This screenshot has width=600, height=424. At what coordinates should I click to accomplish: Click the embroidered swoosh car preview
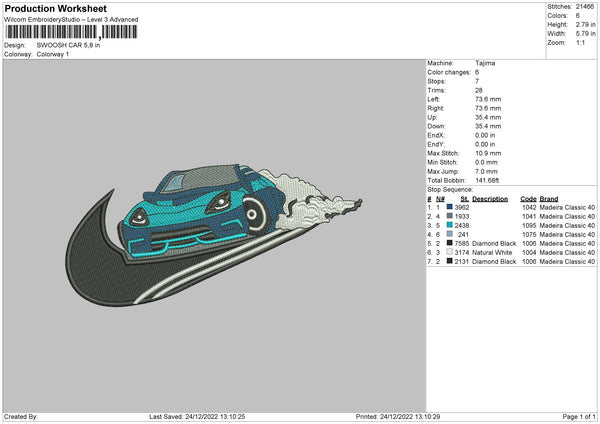pyautogui.click(x=214, y=235)
